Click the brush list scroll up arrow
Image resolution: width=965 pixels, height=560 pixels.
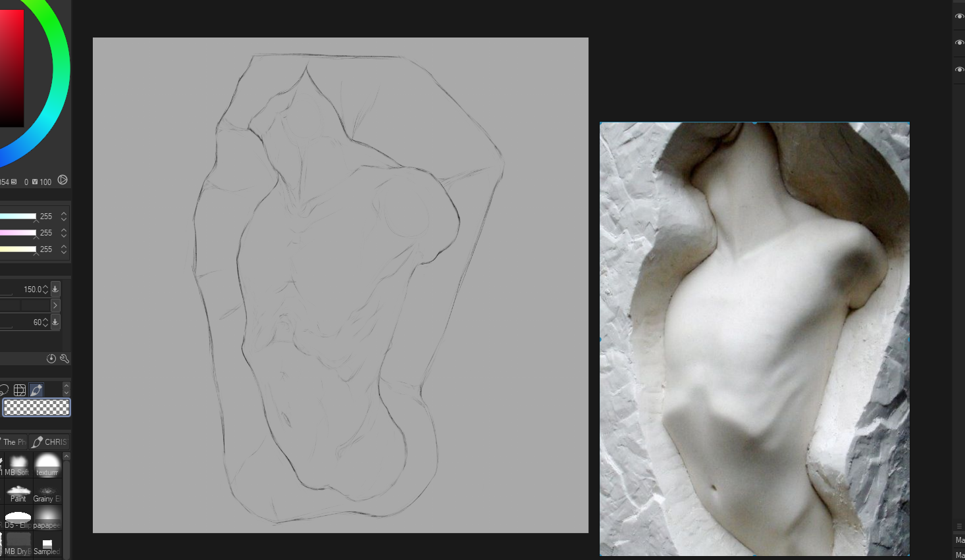click(66, 456)
